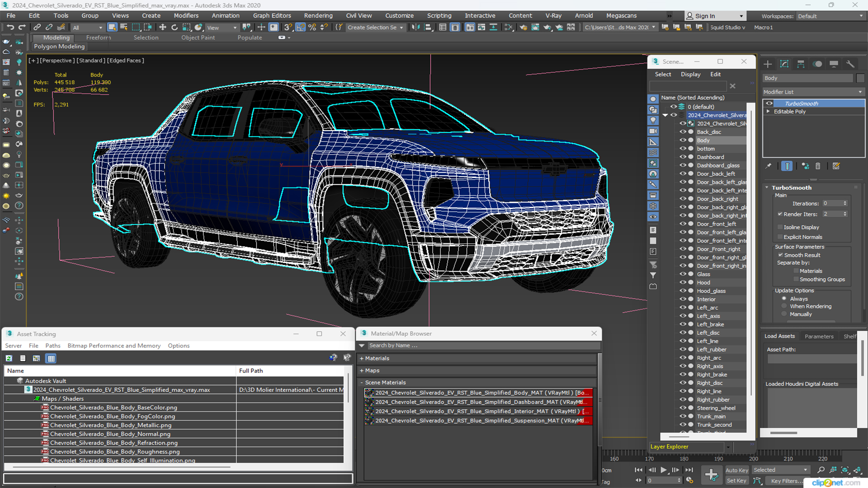The image size is (868, 488).
Task: Open the Create command panel tab
Action: (x=768, y=64)
